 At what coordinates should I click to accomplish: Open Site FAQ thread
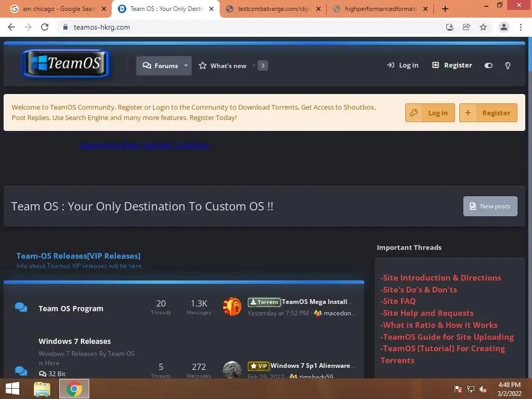398,301
